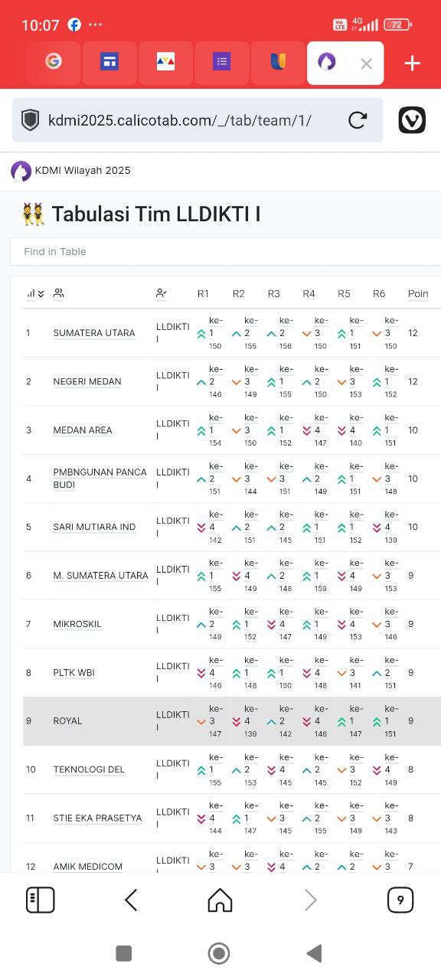Open the NEGERI MEDAN team link
The width and height of the screenshot is (441, 980).
pos(87,381)
